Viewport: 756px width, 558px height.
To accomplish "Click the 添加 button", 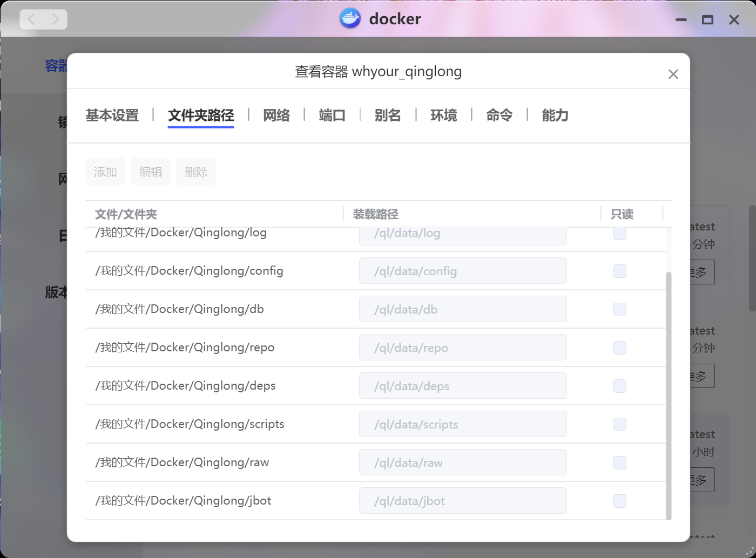I will point(105,172).
